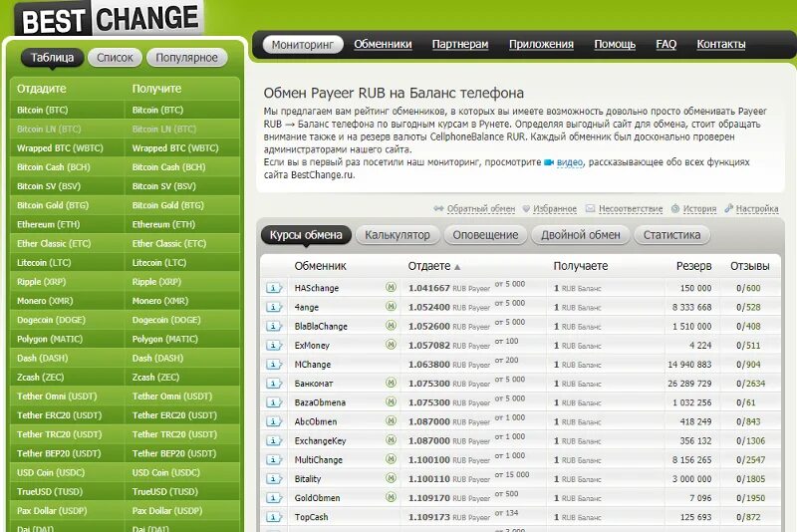Click the M badge next to Банкомат
The image size is (797, 532).
coord(391,383)
